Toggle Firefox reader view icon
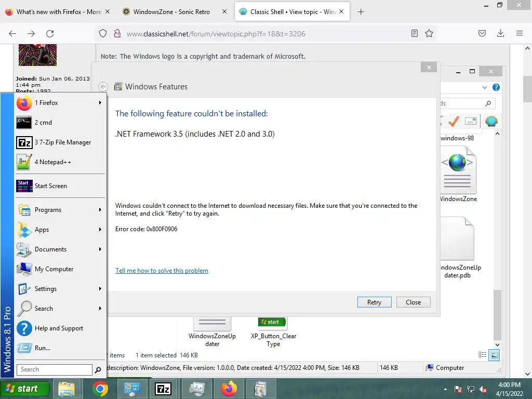Viewport: 532px width, 399px height. coord(414,33)
